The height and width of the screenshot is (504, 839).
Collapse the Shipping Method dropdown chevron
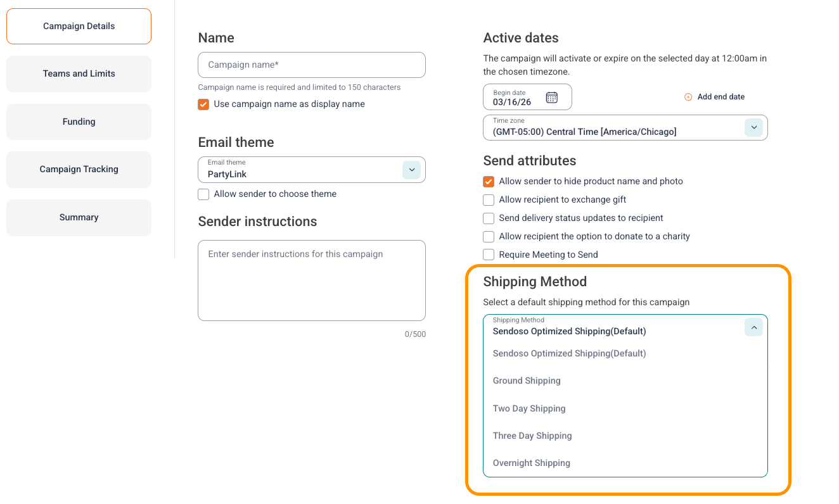point(753,327)
